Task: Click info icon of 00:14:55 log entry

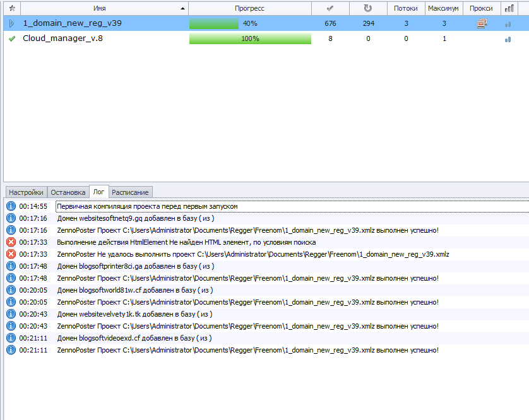Action: click(11, 206)
